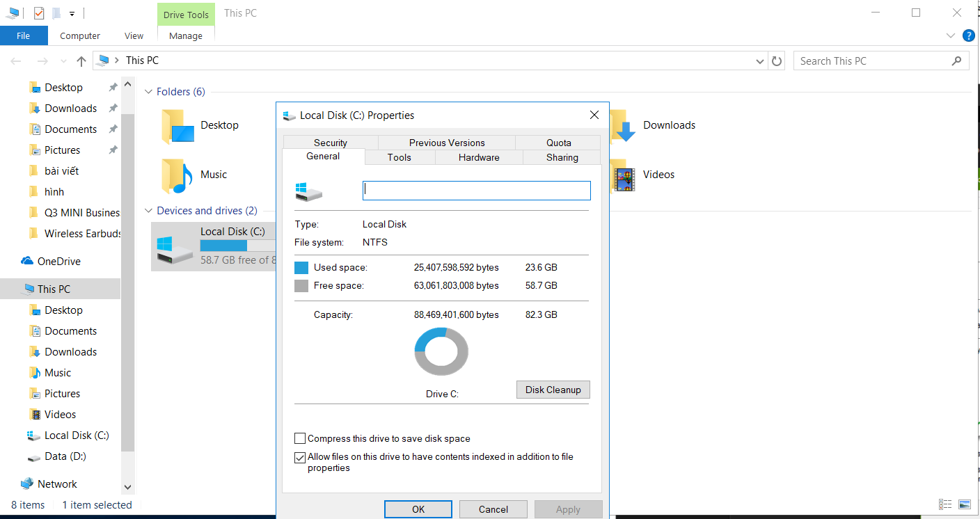Image resolution: width=980 pixels, height=519 pixels.
Task: Uncheck Allow files to have contents indexed
Action: tap(300, 458)
